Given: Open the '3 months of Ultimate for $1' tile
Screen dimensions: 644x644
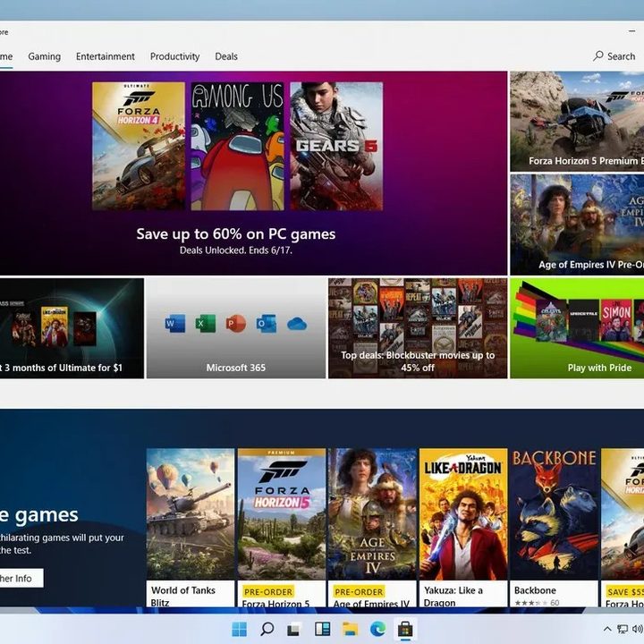Looking at the screenshot, I should click(72, 328).
